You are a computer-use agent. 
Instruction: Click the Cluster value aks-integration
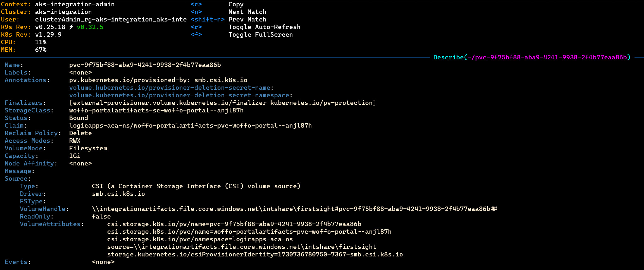pos(63,12)
